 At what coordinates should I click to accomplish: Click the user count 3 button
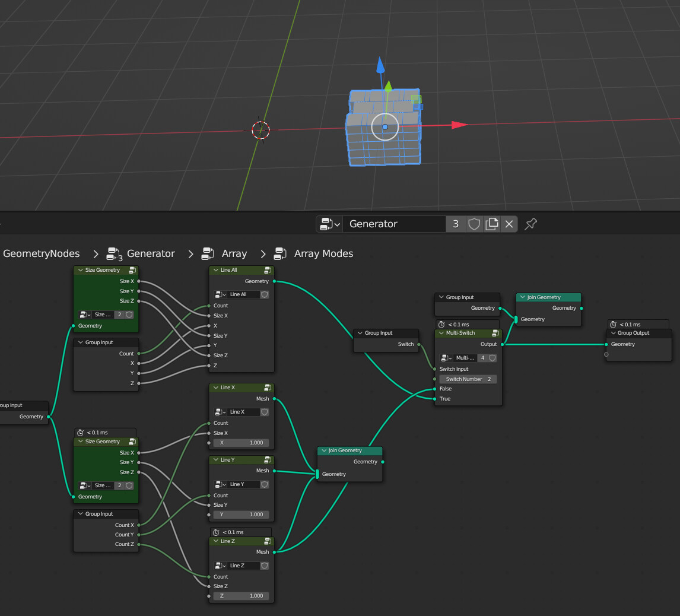pos(456,224)
